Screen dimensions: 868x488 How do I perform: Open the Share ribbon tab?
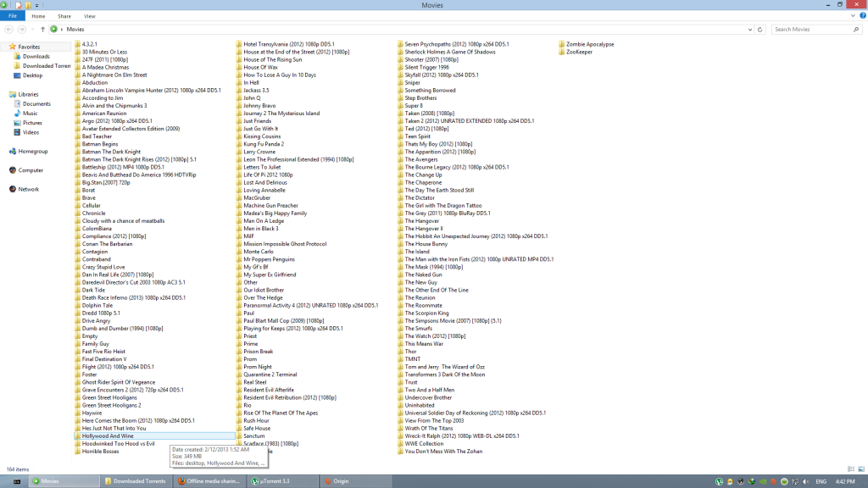click(64, 16)
